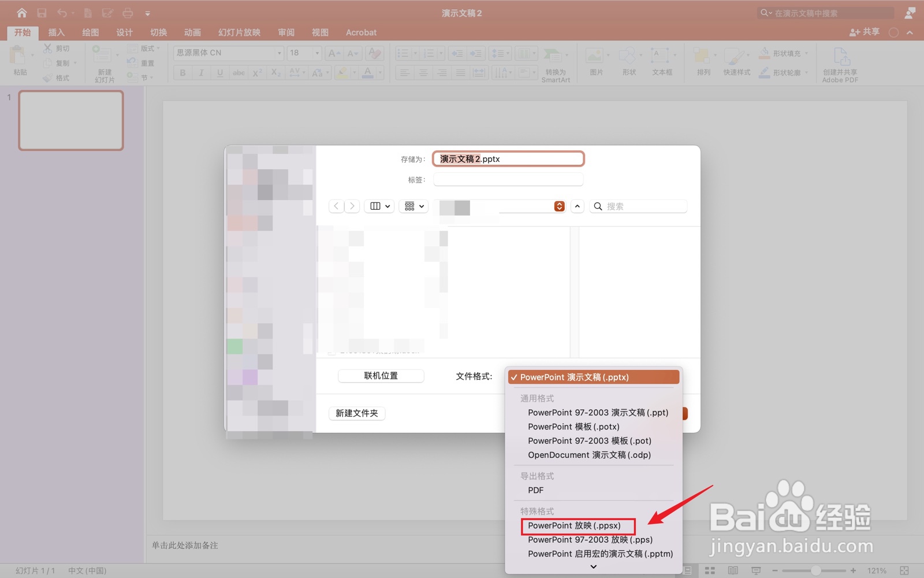Click the Paste clipboard icon
Image resolution: width=924 pixels, height=578 pixels.
[17, 55]
